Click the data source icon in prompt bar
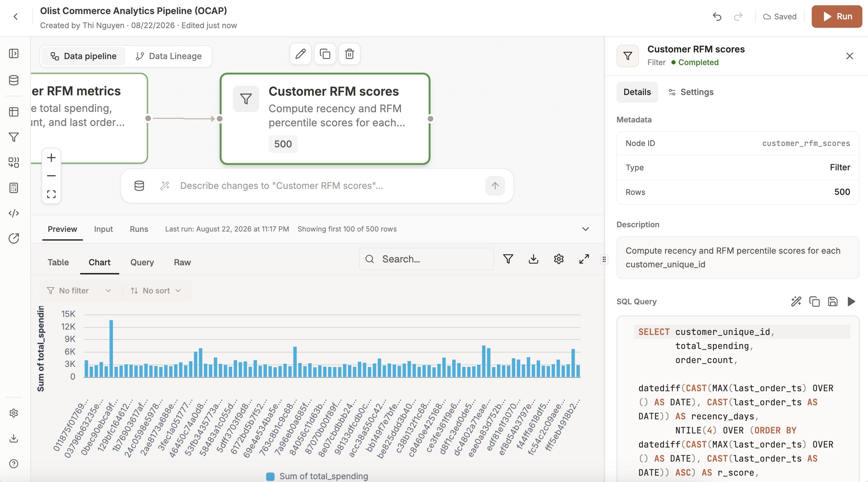 coord(139,186)
